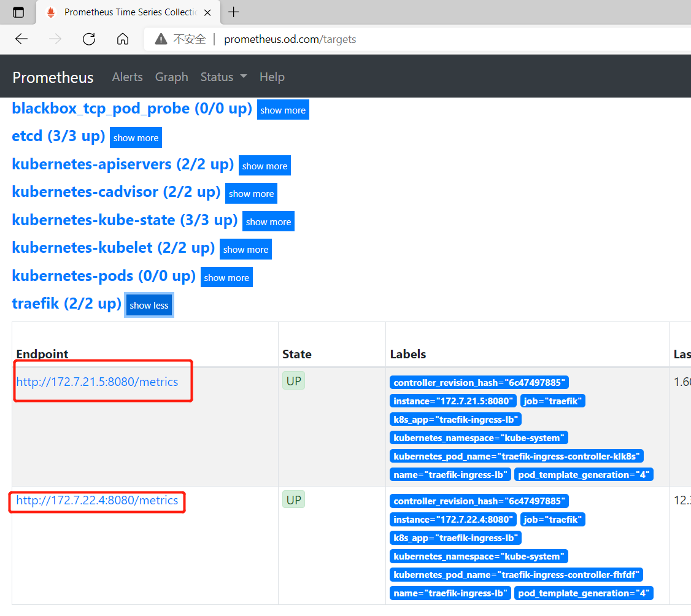This screenshot has width=691, height=616.
Task: Collapse traefik targets with show less
Action: tap(149, 305)
